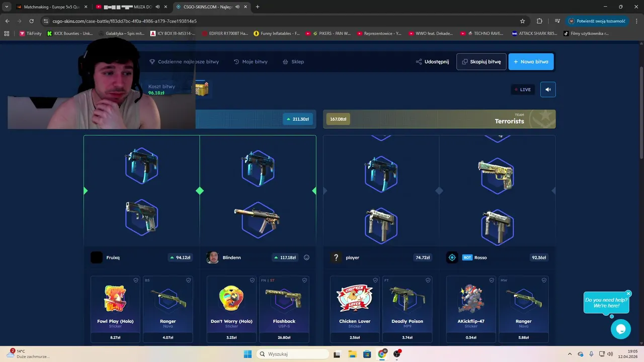
Task: Click Skopiuj bitwę button
Action: pyautogui.click(x=481, y=62)
